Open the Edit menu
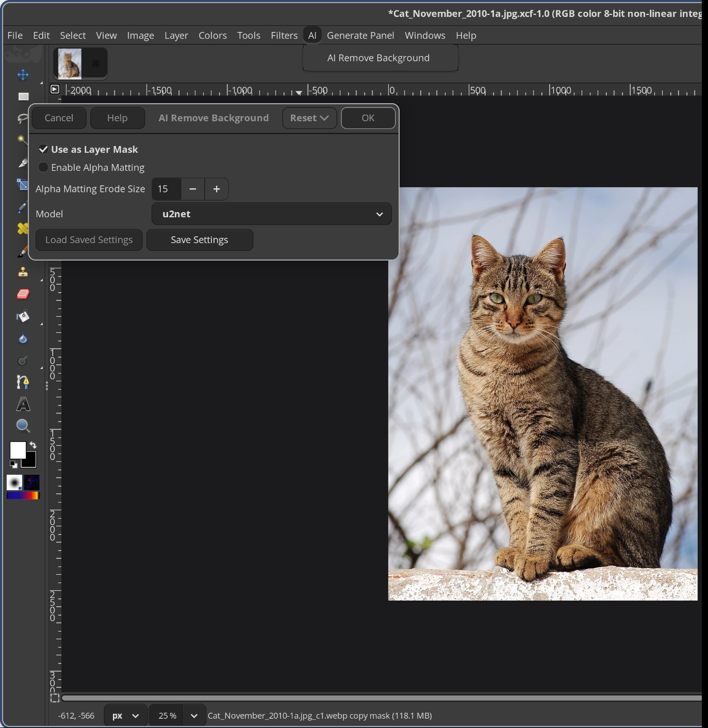Screen dimensions: 708x728 pyautogui.click(x=41, y=35)
